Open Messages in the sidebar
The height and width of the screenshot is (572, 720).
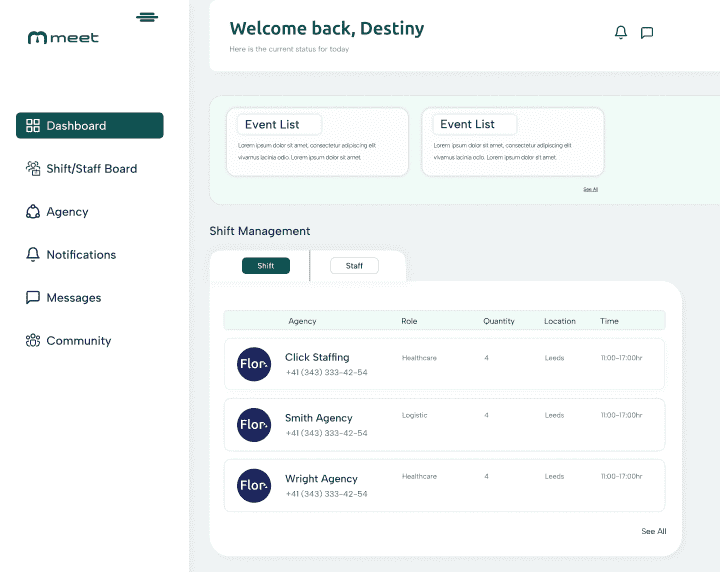pos(73,298)
